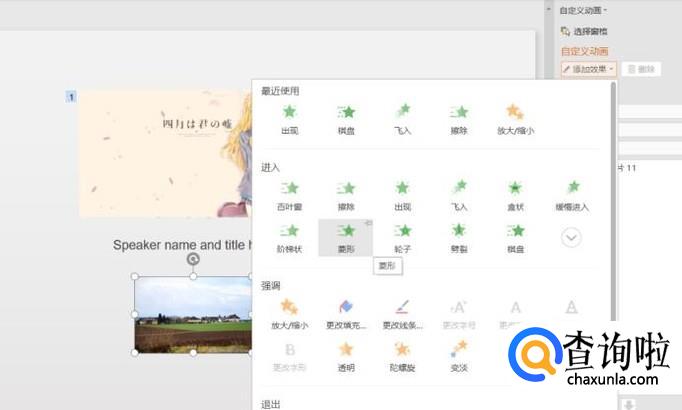Select the anime title image on slide

click(x=165, y=154)
